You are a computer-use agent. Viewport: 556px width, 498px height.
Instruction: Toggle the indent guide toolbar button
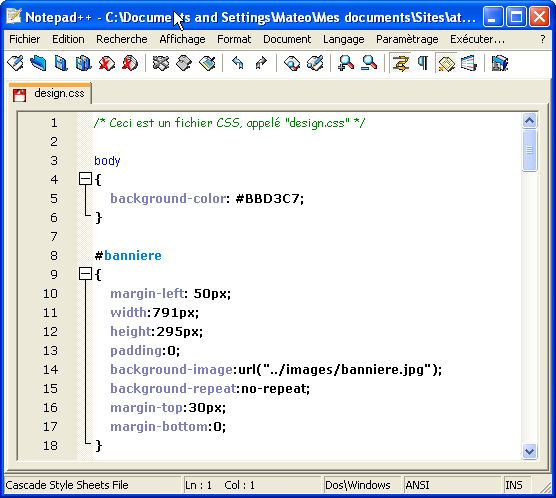446,64
